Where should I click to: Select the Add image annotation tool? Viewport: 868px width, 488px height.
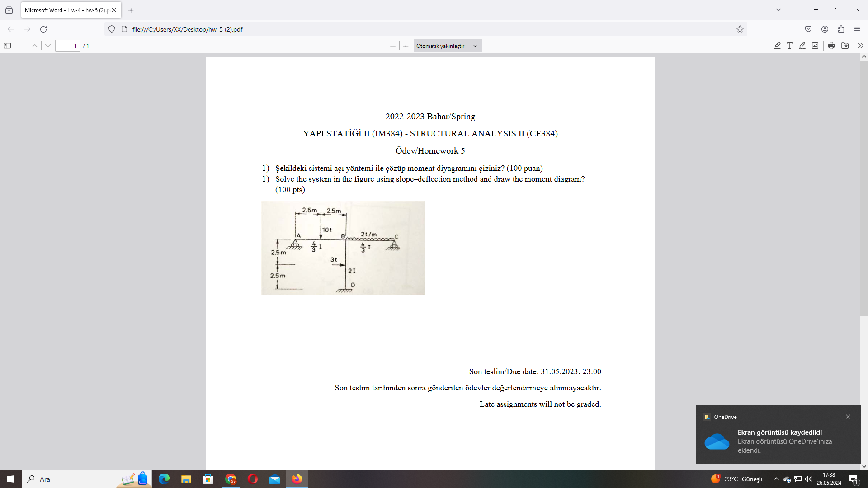tap(815, 46)
